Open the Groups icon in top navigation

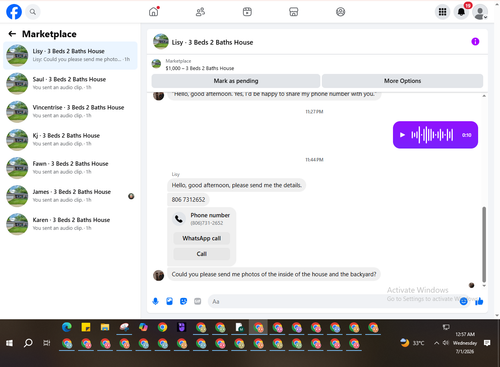pos(340,12)
